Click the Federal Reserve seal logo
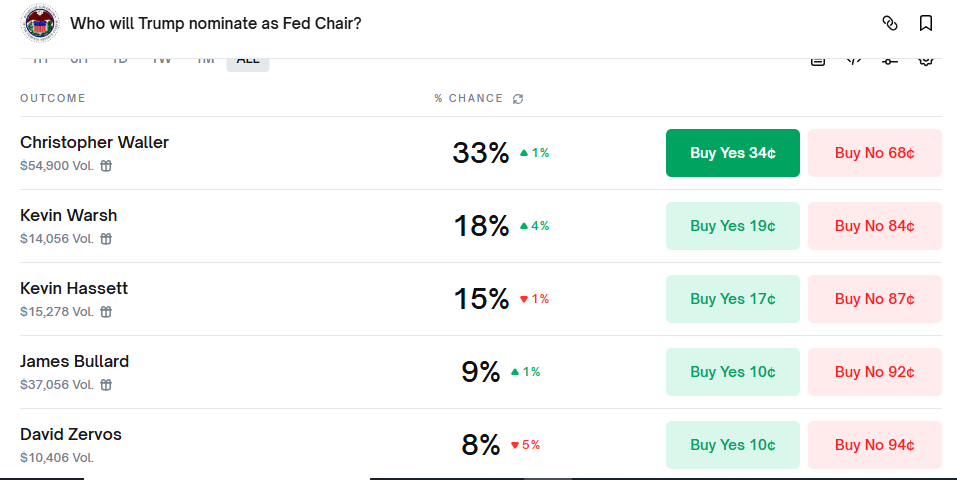 [x=40, y=23]
